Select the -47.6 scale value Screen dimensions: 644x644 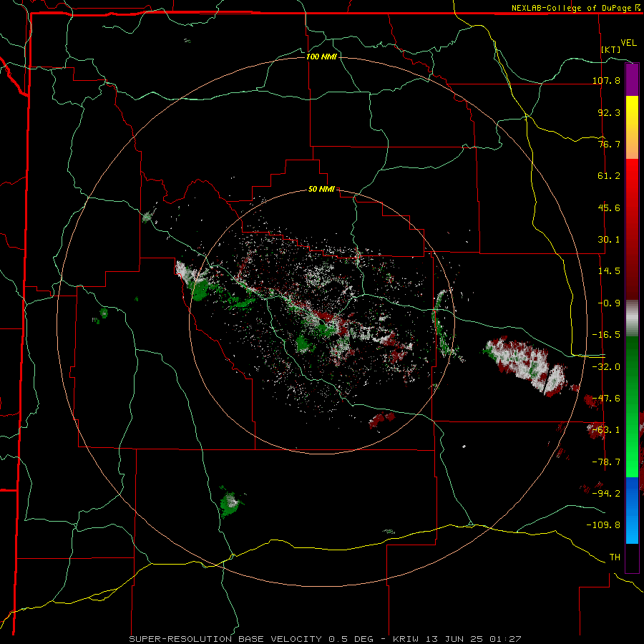tap(606, 399)
